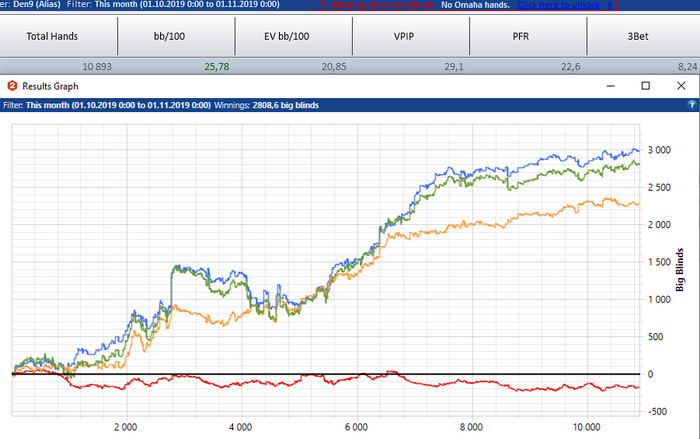Viewport: 700px width, 439px height.
Task: Click the 1 500 y-axis label
Action: tap(659, 262)
